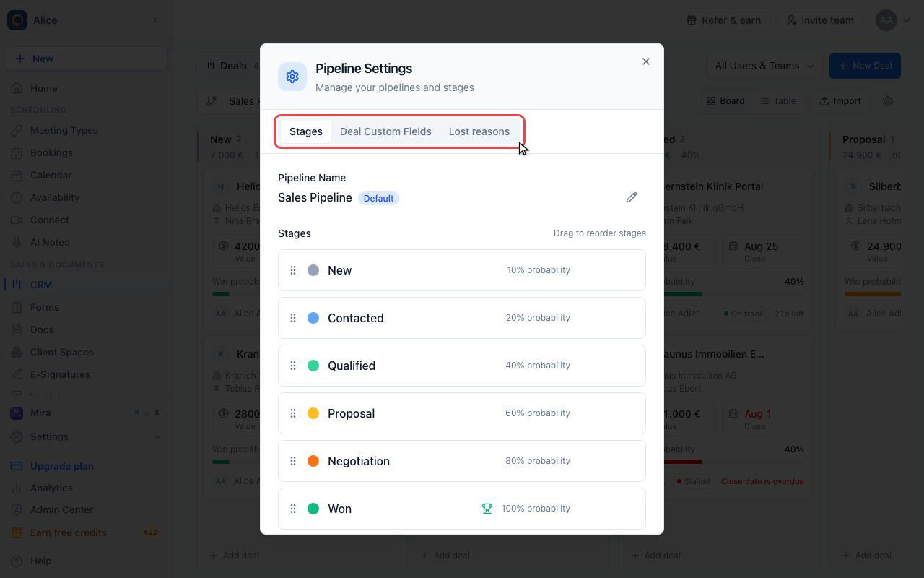Click the blue Contacted stage color dot

313,318
